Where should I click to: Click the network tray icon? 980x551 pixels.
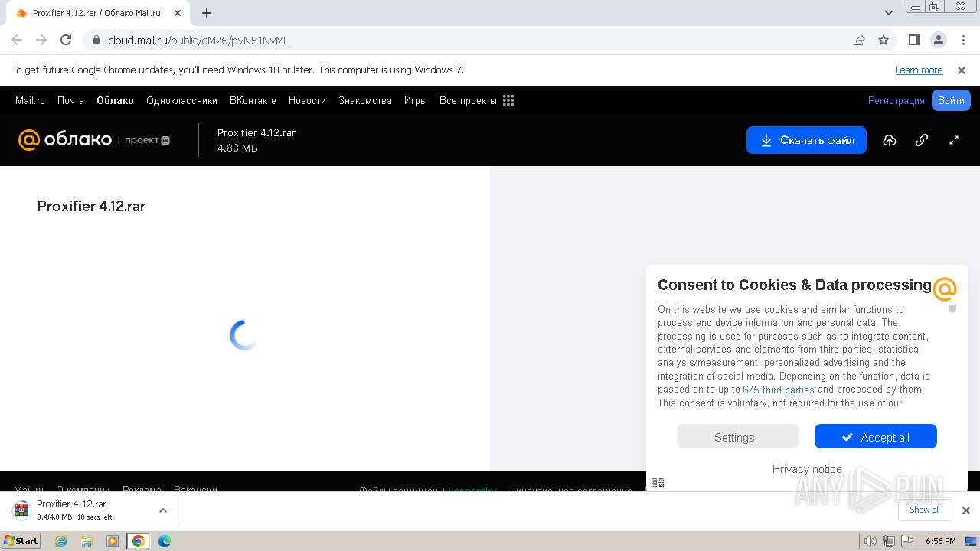pos(888,541)
